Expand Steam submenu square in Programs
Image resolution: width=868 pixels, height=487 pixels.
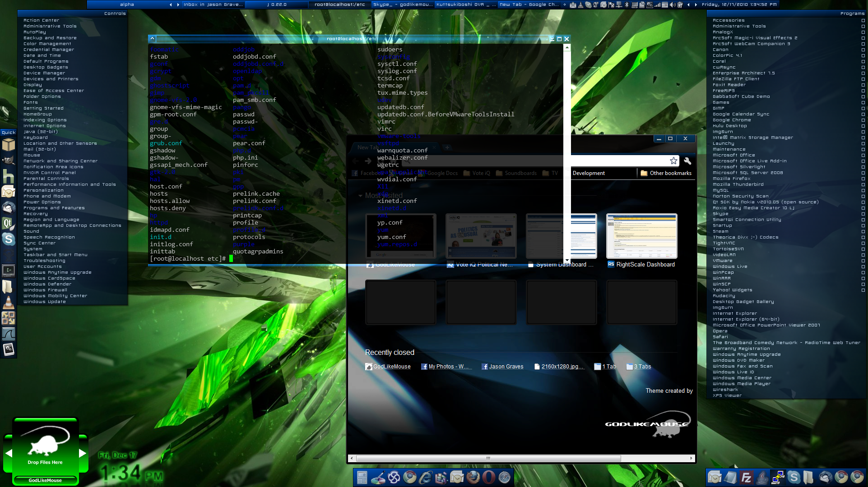click(x=863, y=231)
